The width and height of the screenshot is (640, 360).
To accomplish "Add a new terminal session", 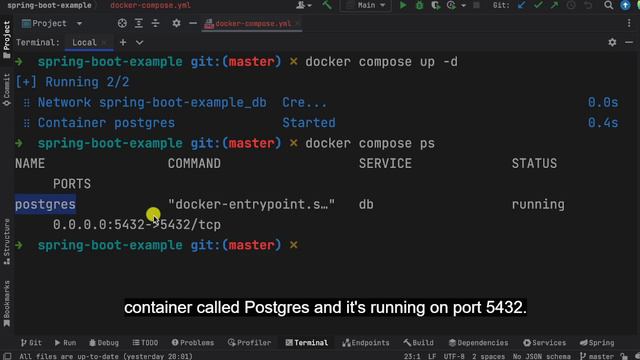I will [x=123, y=42].
